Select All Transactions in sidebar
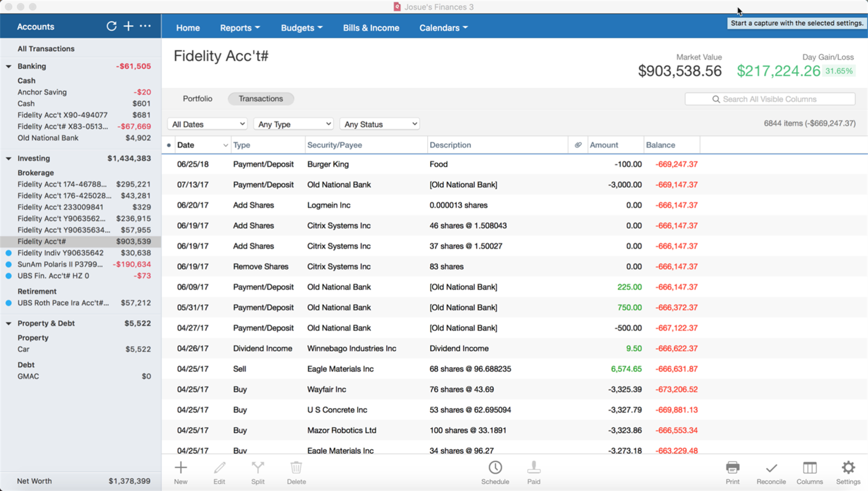Viewport: 868px width, 491px height. (46, 49)
